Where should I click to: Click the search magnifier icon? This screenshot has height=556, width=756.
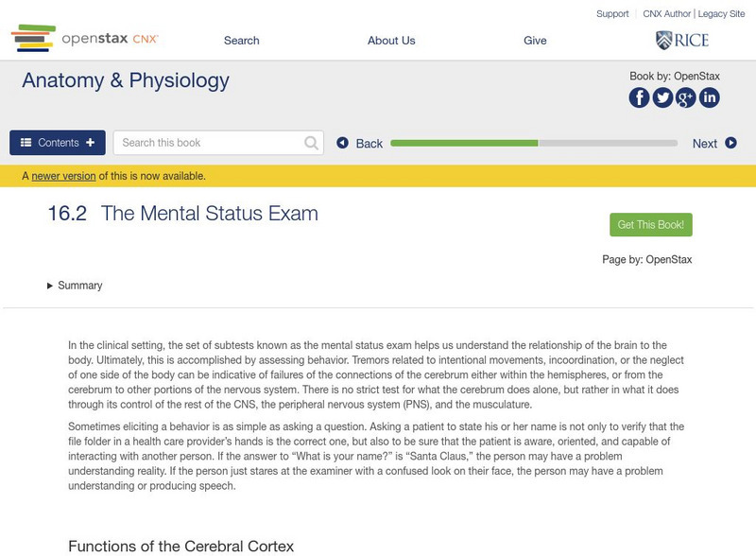[x=312, y=143]
